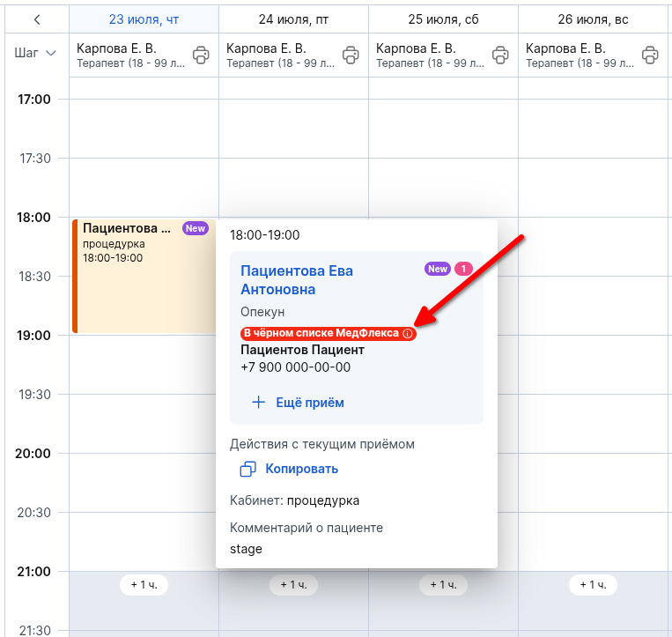Open the Шаг time step dropdown
The height and width of the screenshot is (637, 672).
pos(35,53)
